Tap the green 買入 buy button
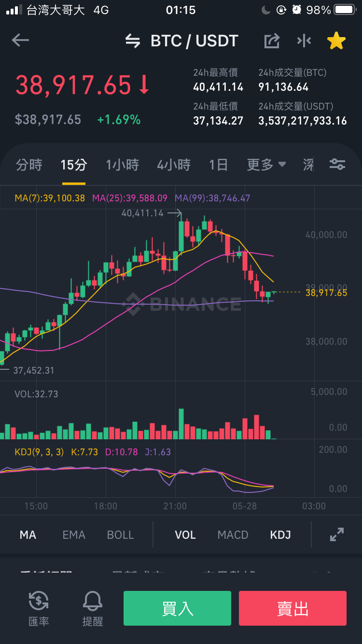 click(177, 608)
